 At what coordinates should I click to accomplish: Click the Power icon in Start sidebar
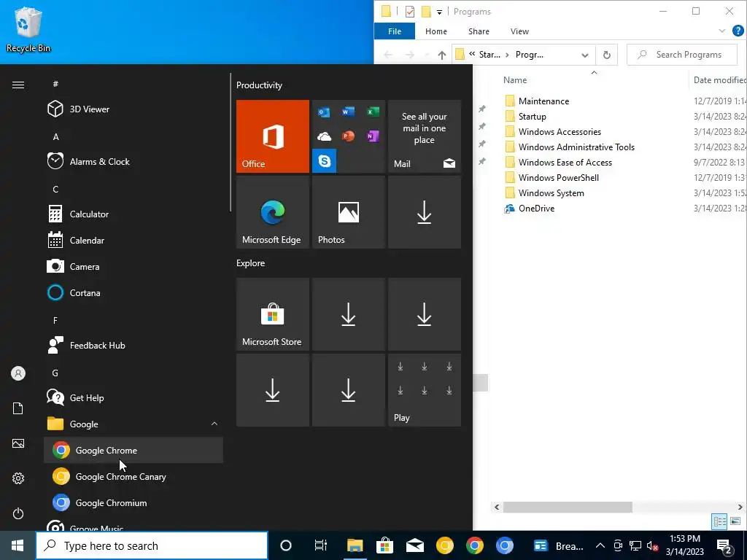click(18, 513)
